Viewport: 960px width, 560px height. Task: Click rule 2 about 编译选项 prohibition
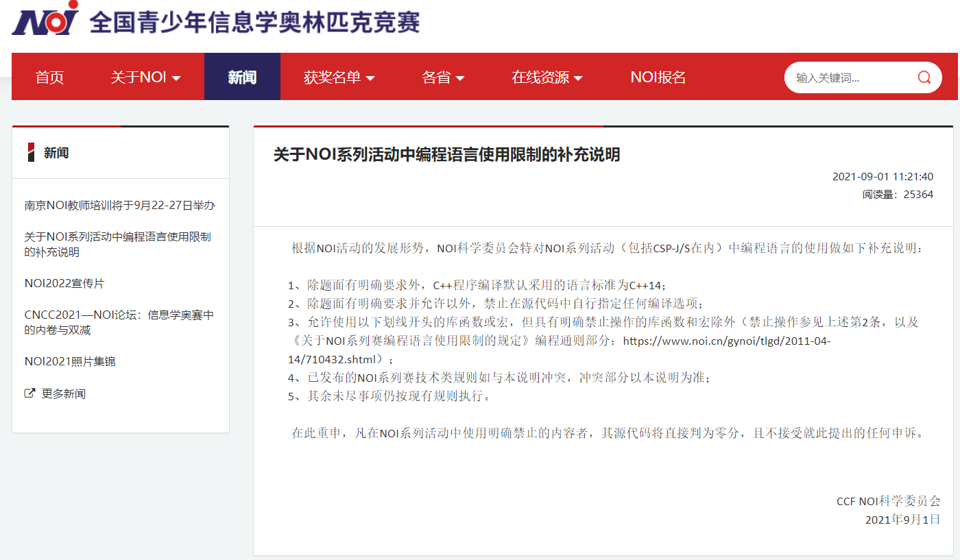pyautogui.click(x=496, y=303)
